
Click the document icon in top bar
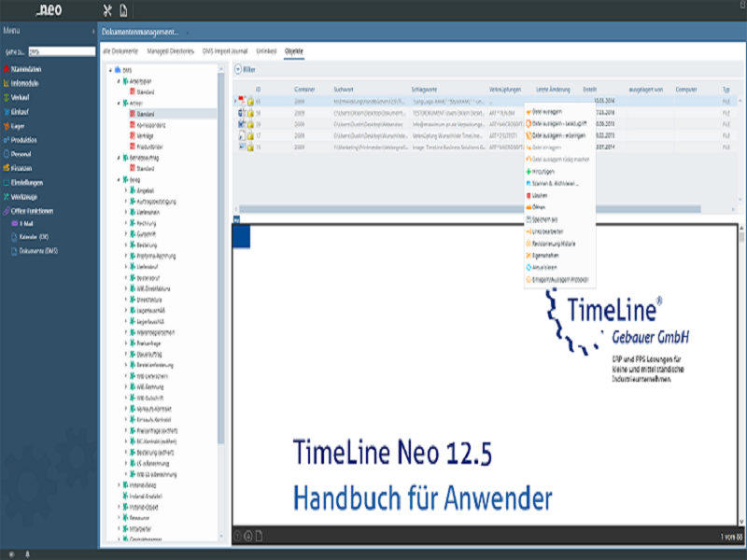(x=124, y=10)
